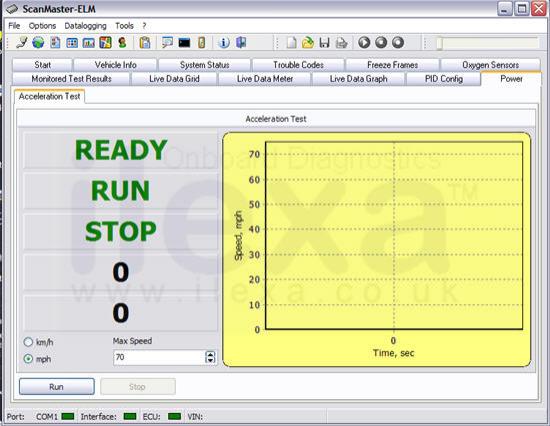Open the ? help menu

click(x=144, y=26)
